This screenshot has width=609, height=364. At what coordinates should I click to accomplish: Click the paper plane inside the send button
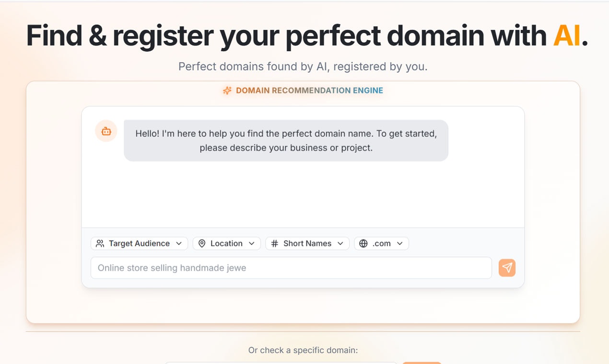point(506,268)
